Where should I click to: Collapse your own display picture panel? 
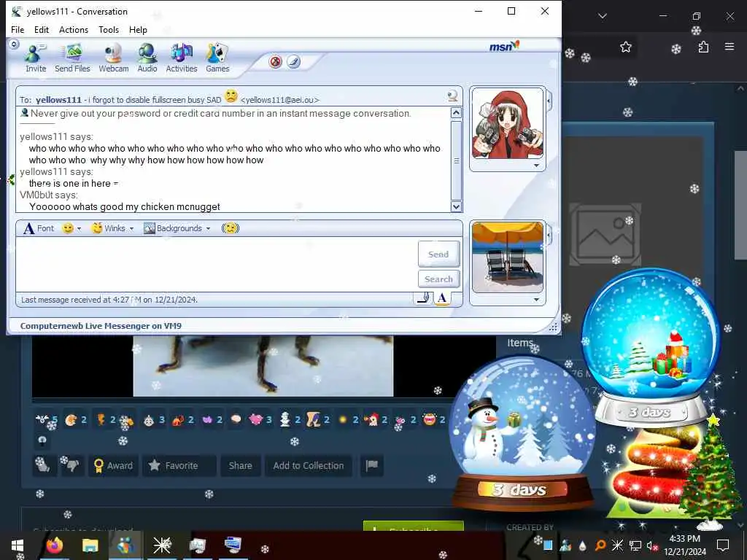pos(549,235)
